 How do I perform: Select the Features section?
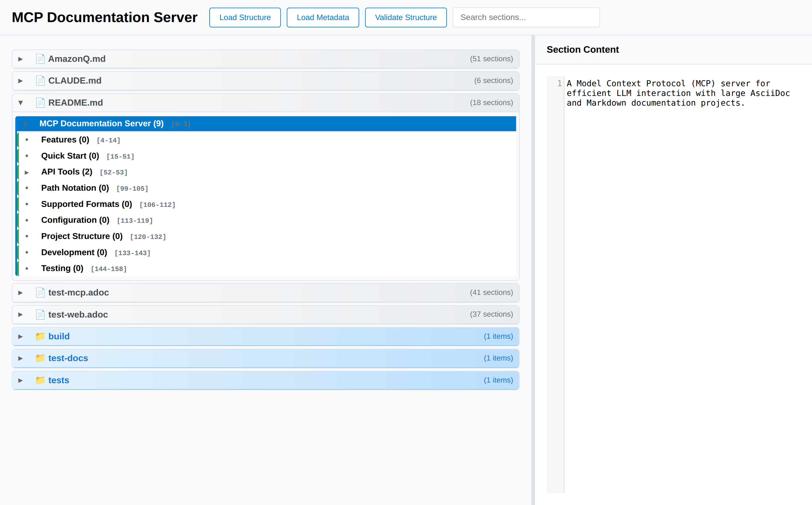pos(65,139)
